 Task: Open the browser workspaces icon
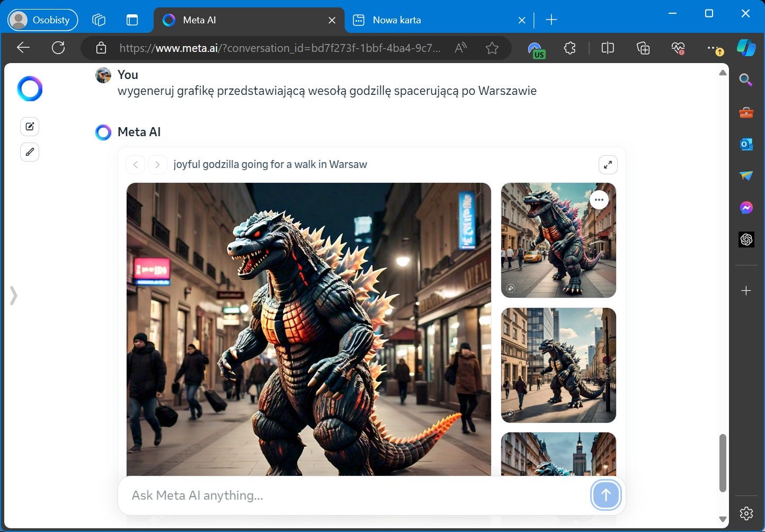pos(99,20)
